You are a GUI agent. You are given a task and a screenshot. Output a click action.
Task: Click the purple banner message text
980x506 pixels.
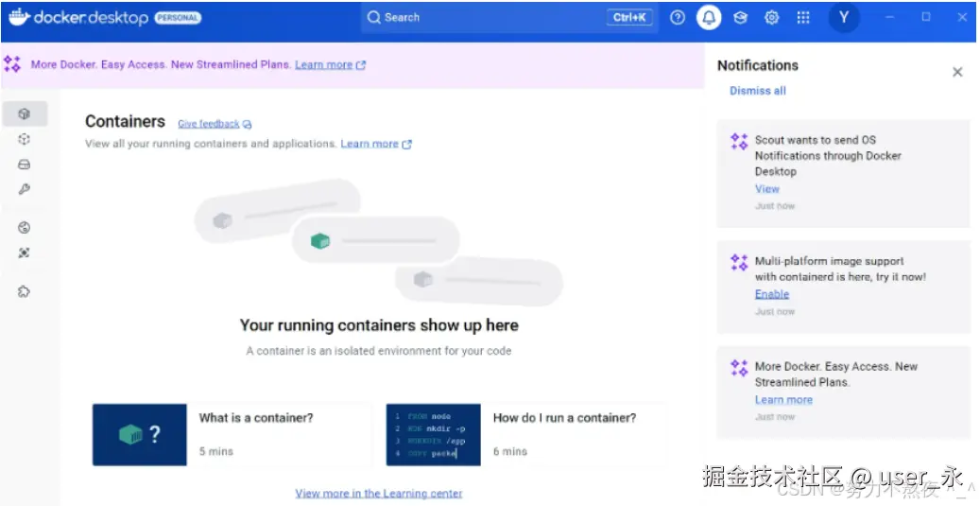(161, 64)
